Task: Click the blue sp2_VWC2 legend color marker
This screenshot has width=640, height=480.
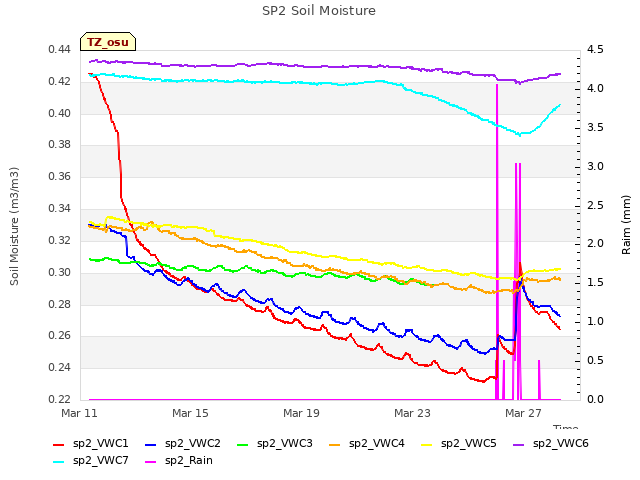Action: click(151, 445)
